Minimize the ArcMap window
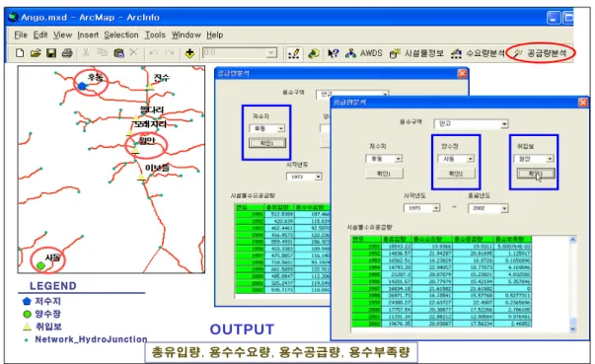This screenshot has width=595, height=364. (554, 18)
